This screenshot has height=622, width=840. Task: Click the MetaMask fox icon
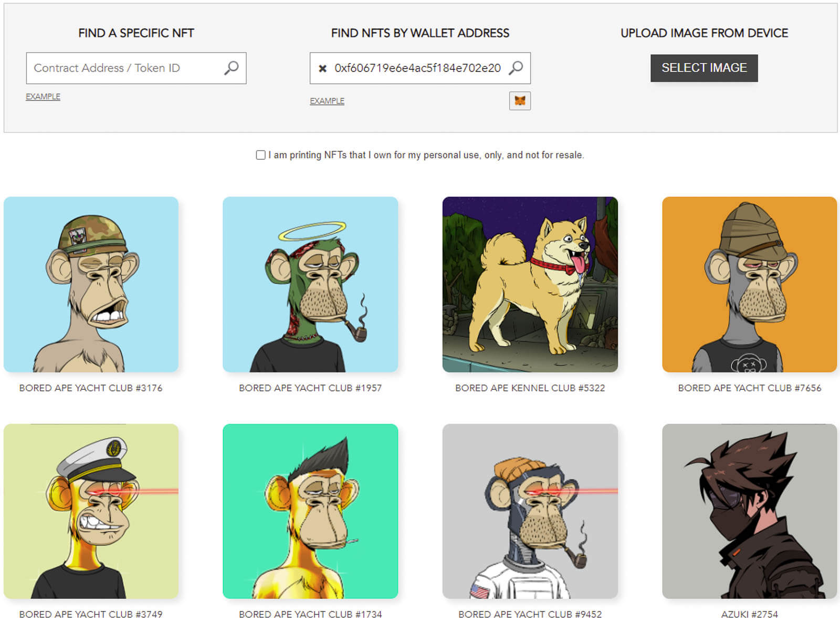[x=520, y=100]
